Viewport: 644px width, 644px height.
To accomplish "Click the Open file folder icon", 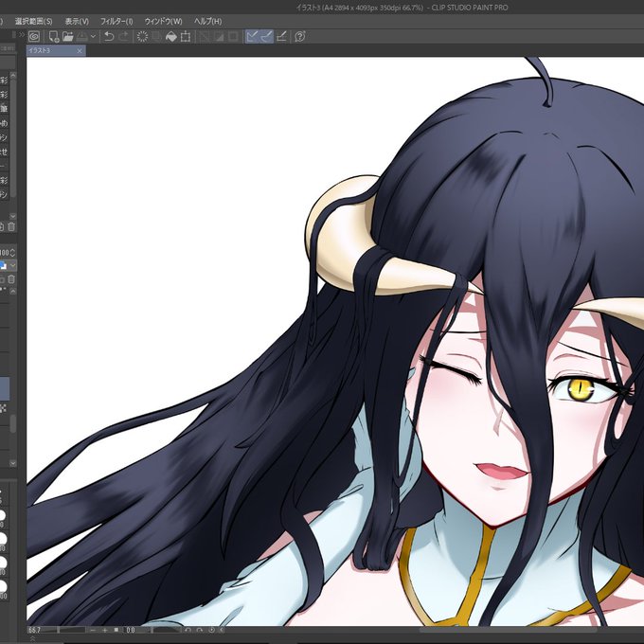I will point(68,37).
